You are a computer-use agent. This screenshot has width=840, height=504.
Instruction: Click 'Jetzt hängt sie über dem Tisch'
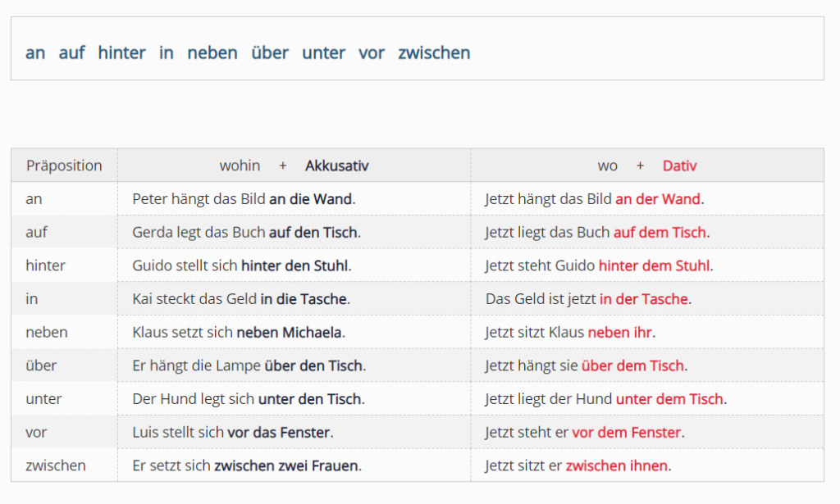point(587,366)
